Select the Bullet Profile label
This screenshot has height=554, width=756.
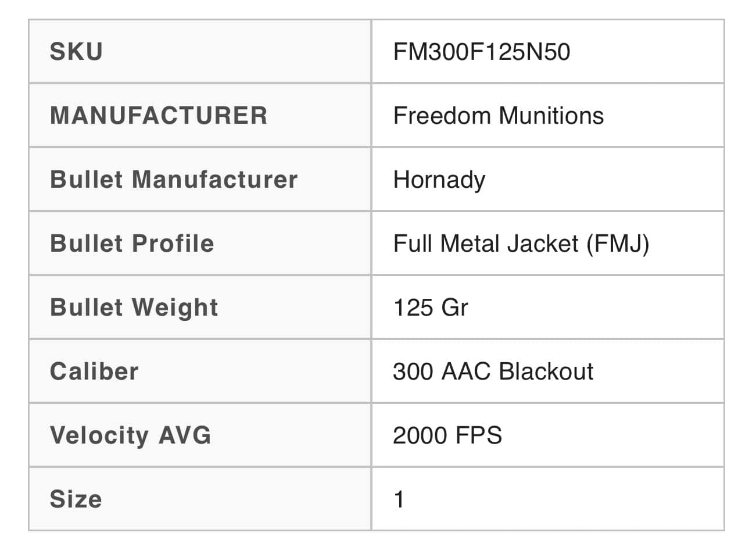132,243
